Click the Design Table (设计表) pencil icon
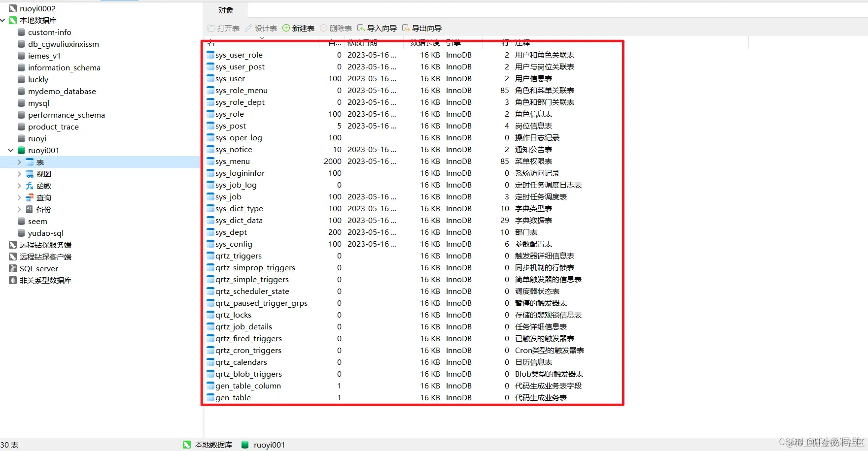Image resolution: width=868 pixels, height=451 pixels. [x=248, y=28]
